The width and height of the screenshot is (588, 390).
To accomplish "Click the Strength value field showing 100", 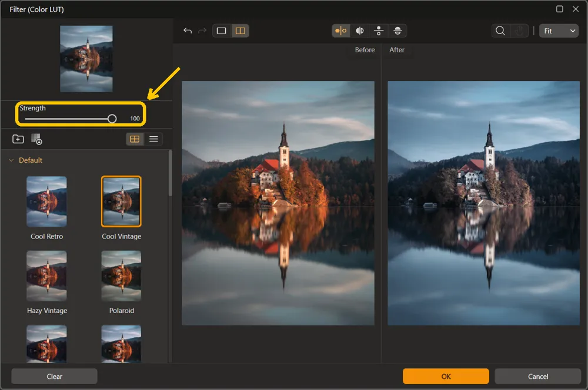I will pyautogui.click(x=135, y=119).
